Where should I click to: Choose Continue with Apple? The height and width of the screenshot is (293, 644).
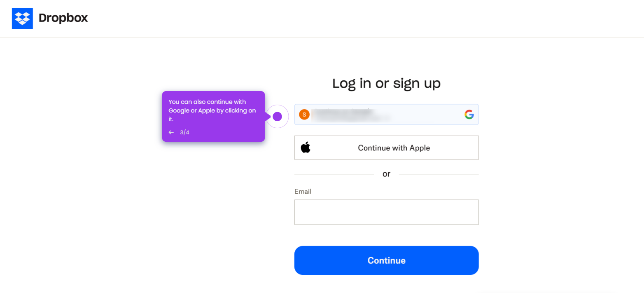point(386,147)
